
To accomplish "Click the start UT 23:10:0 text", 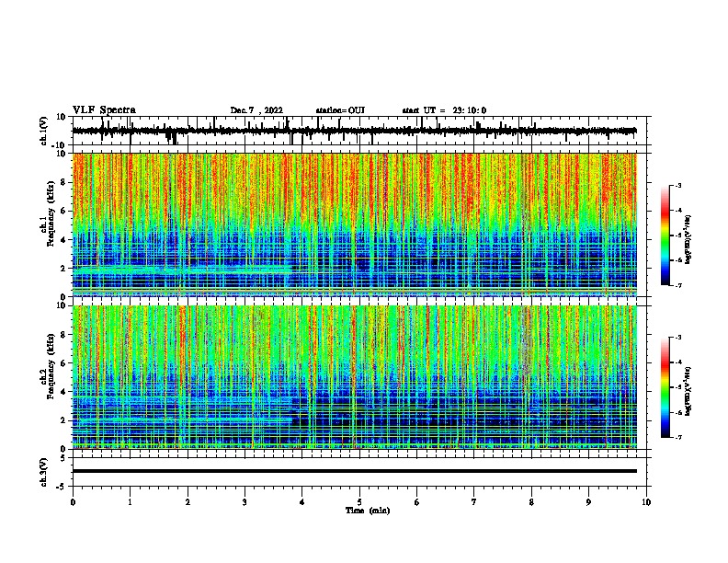I will pos(444,110).
